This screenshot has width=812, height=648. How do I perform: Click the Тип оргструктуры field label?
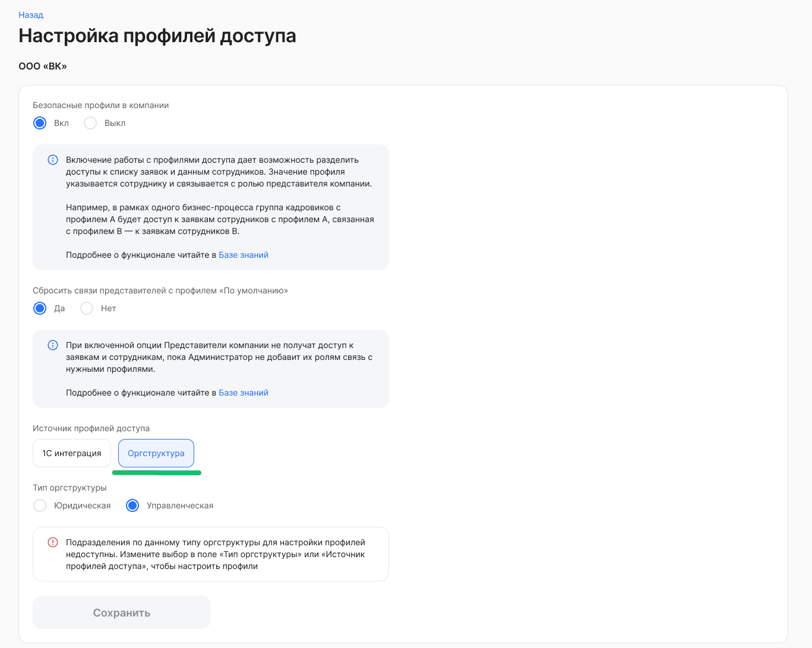point(69,487)
